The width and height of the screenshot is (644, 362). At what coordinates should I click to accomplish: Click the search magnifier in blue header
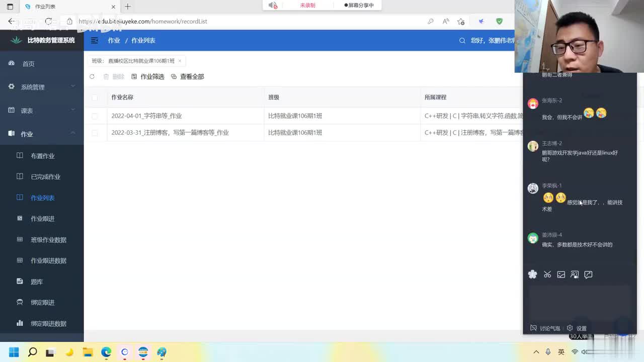coord(462,41)
